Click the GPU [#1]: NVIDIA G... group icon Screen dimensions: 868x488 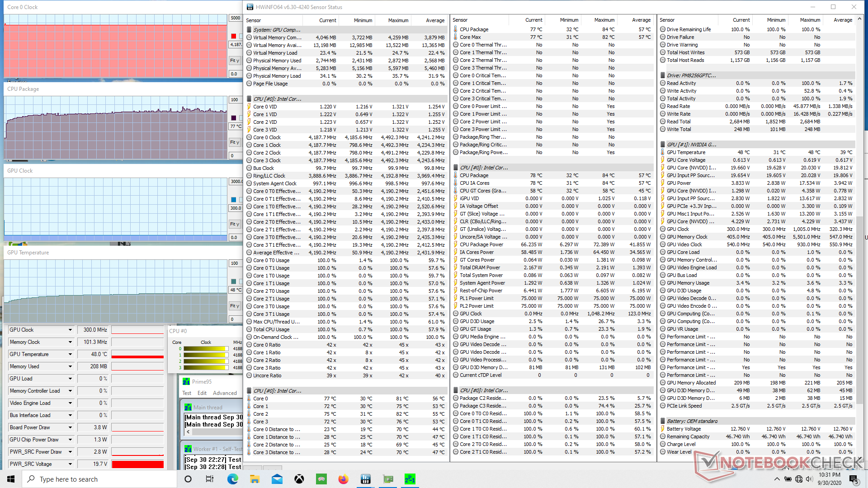pos(663,145)
